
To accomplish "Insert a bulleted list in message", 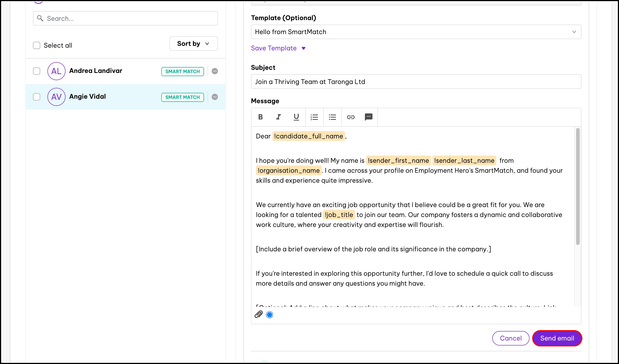I will 332,117.
